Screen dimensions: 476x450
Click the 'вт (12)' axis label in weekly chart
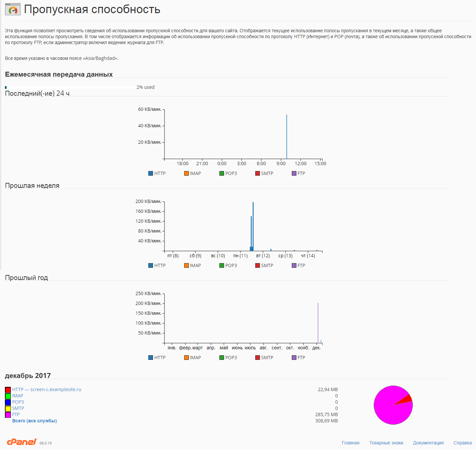[x=263, y=256]
